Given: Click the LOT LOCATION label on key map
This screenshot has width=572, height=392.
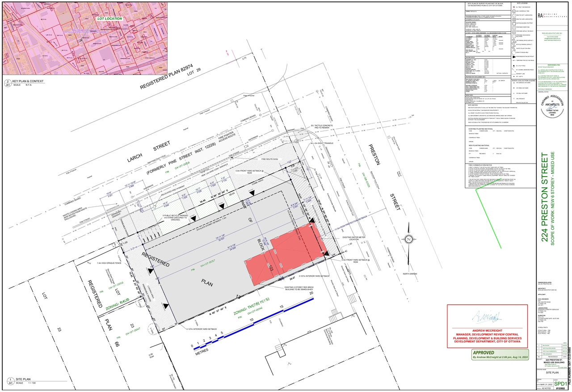Looking at the screenshot, I should click(x=110, y=18).
